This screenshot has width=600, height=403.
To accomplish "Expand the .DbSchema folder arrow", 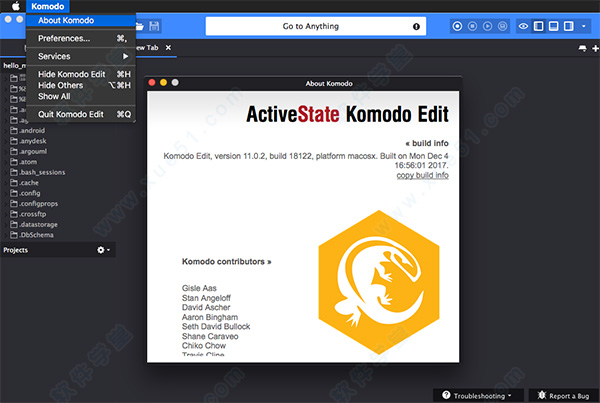I will coord(6,235).
